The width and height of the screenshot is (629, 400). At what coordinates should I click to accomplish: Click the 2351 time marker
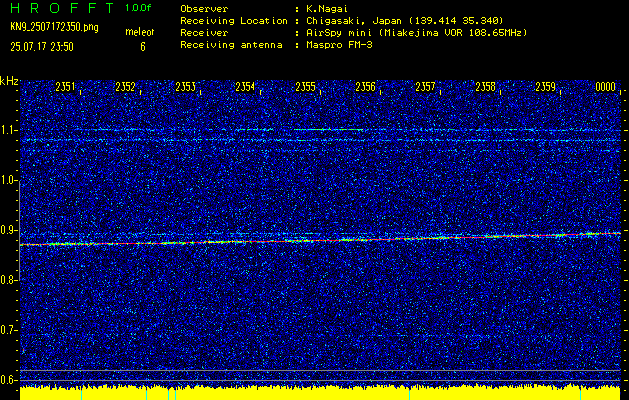65,87
